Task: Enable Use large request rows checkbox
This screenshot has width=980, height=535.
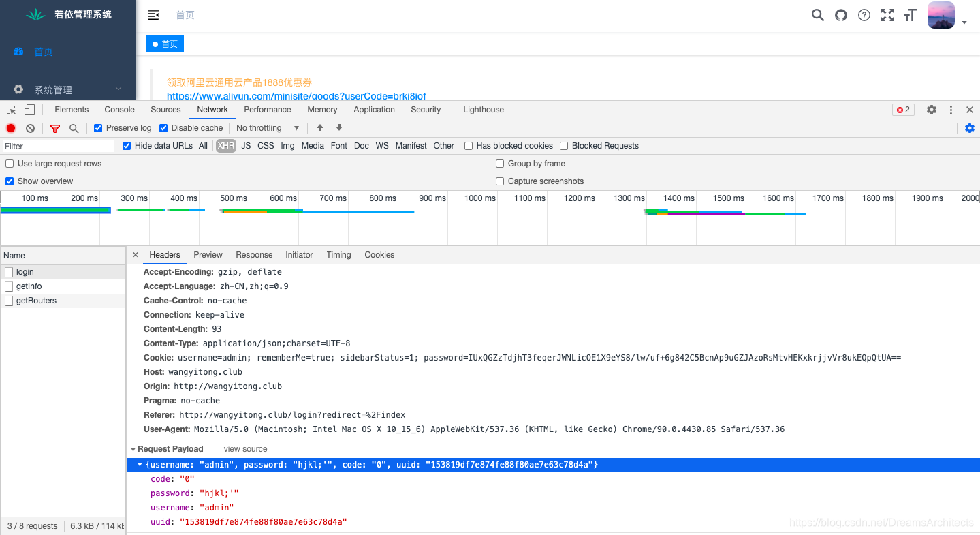Action: [x=10, y=164]
